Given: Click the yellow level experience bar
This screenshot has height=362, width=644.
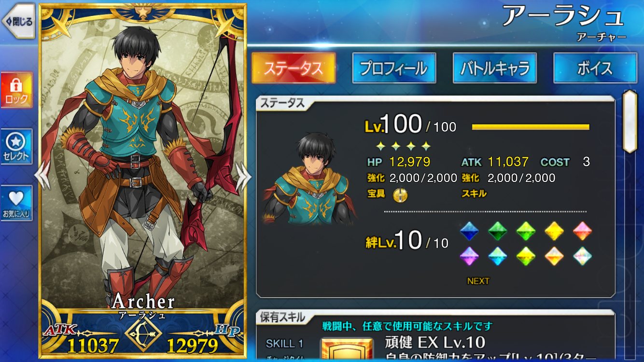Looking at the screenshot, I should pos(531,127).
